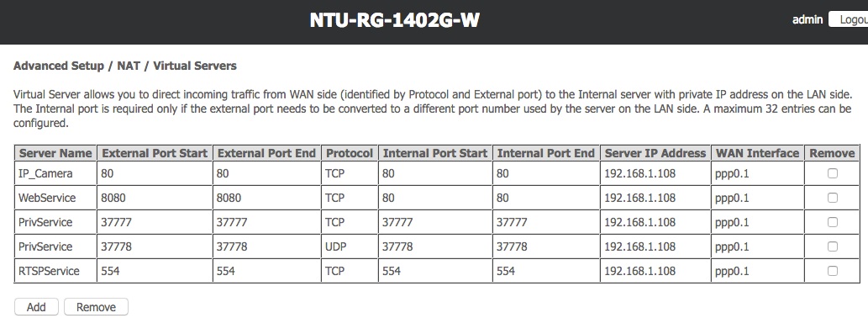The width and height of the screenshot is (868, 318).
Task: Click the WAN Interface column header
Action: click(757, 153)
